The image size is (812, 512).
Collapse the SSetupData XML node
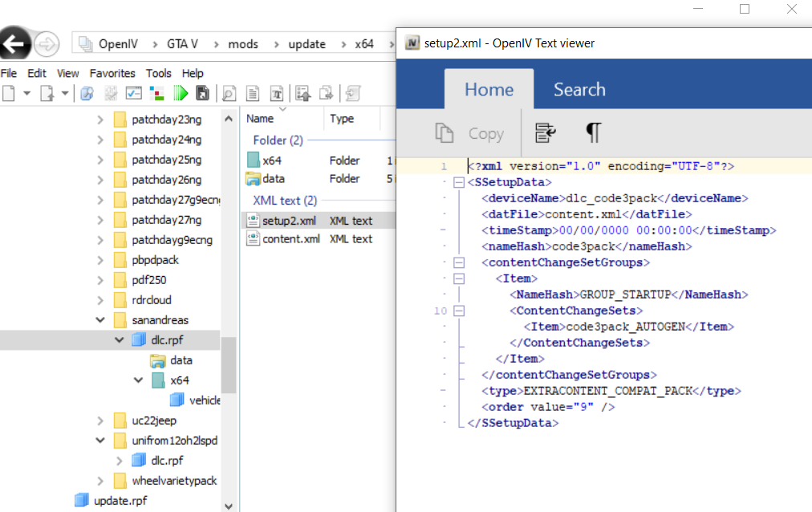point(459,182)
